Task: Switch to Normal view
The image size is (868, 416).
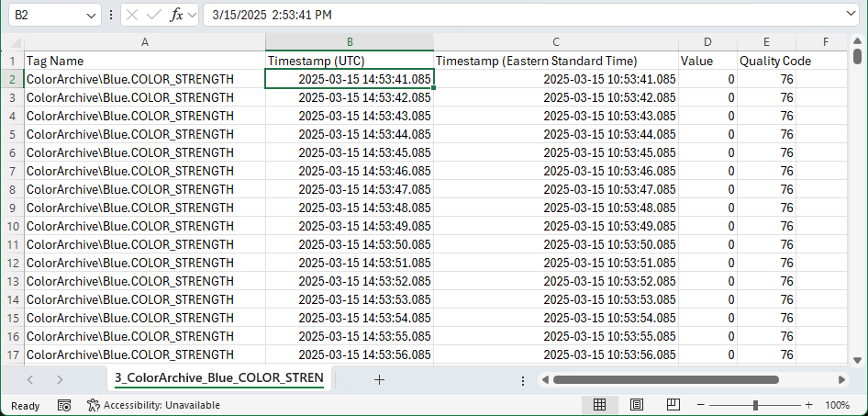Action: pos(599,405)
